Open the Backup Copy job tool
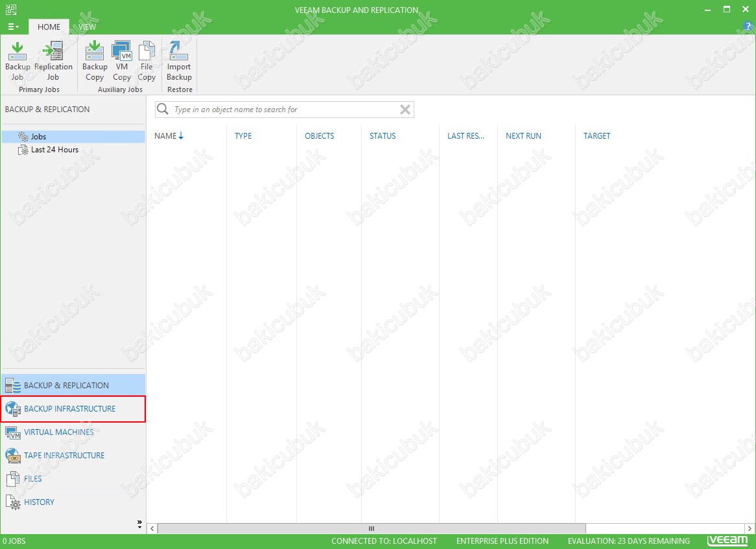 tap(95, 61)
